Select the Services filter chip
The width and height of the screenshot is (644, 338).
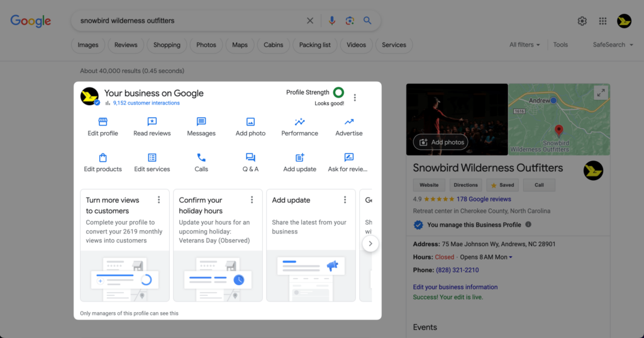pos(394,45)
